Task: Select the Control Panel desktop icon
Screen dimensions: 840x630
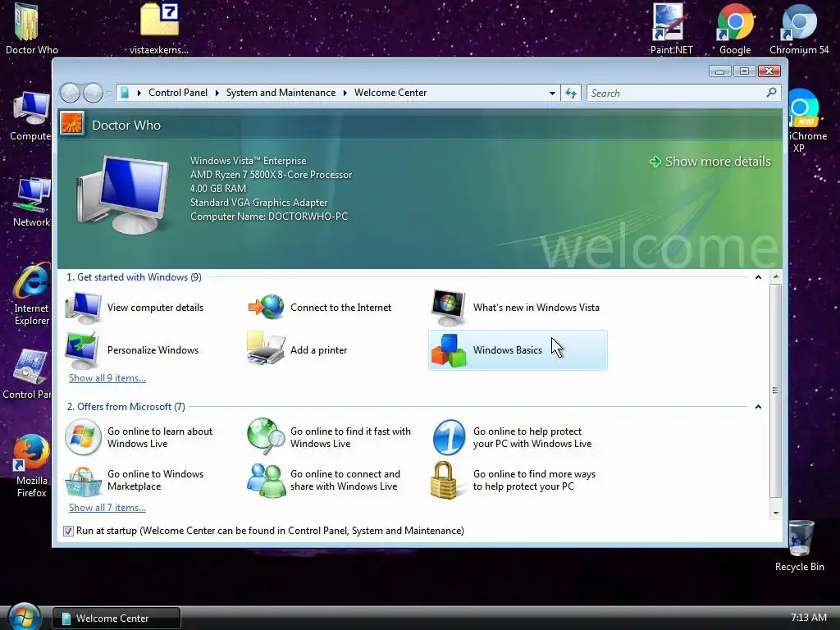Action: pyautogui.click(x=27, y=375)
